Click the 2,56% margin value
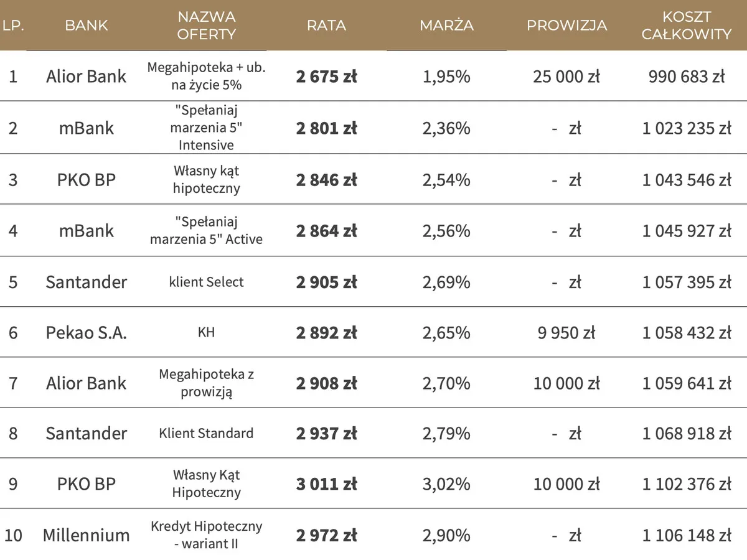747x560 pixels. pyautogui.click(x=446, y=231)
